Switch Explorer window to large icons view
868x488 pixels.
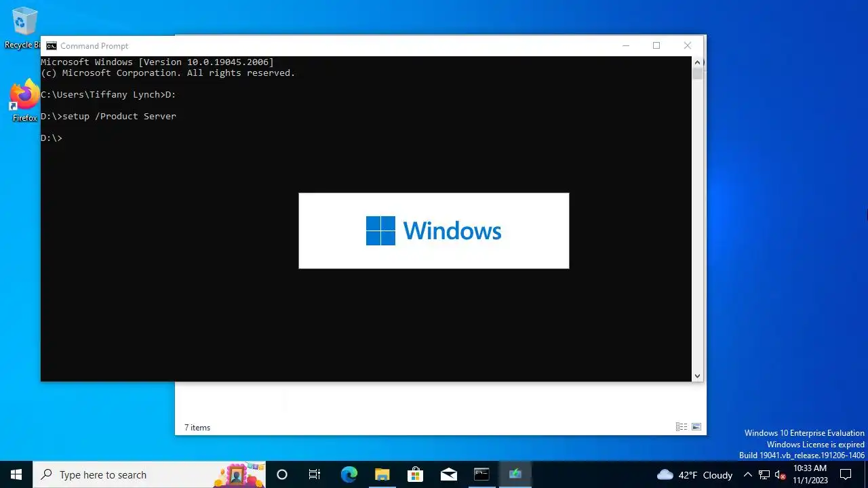coord(696,427)
